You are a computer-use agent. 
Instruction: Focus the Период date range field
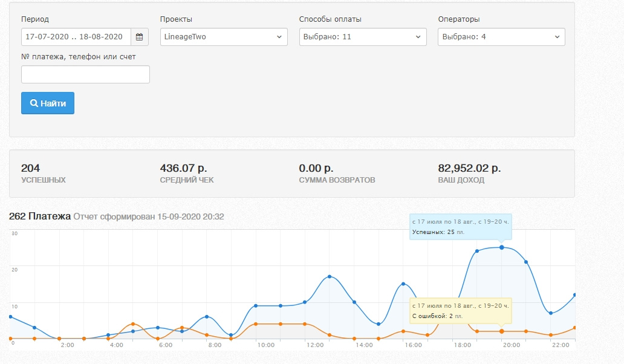[76, 37]
